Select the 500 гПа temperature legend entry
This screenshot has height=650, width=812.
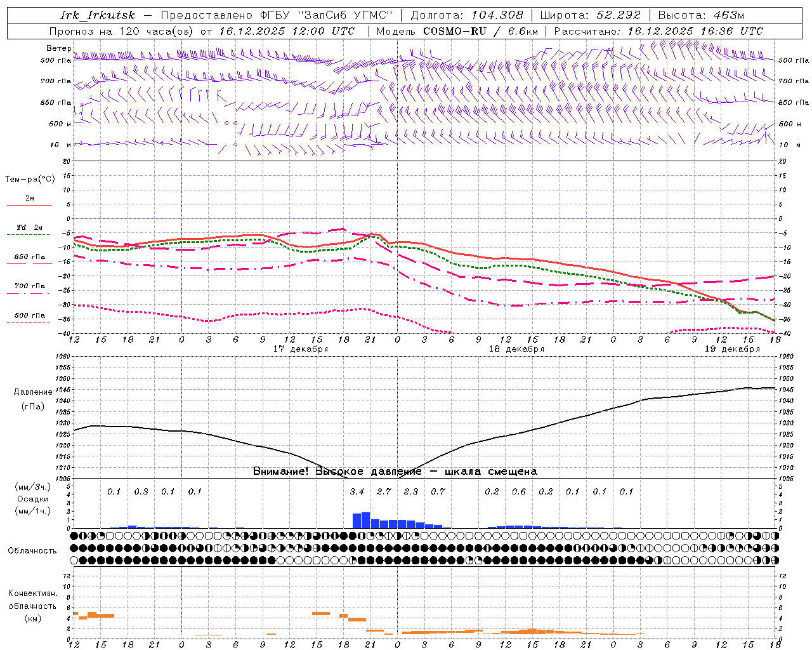coord(29,318)
